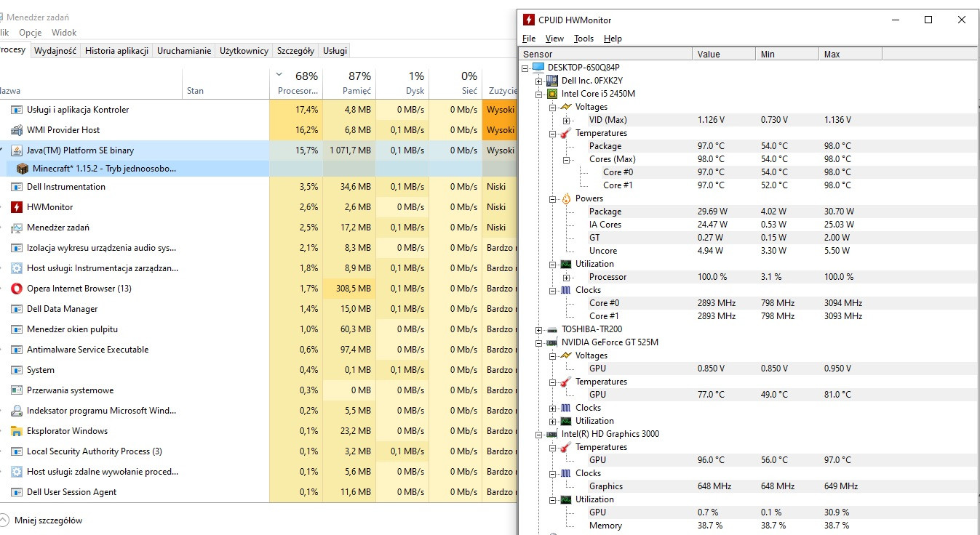Click the Dell Inc. 0FXK2Y motherboard icon
Viewport: 980px width, 535px height.
tap(552, 81)
